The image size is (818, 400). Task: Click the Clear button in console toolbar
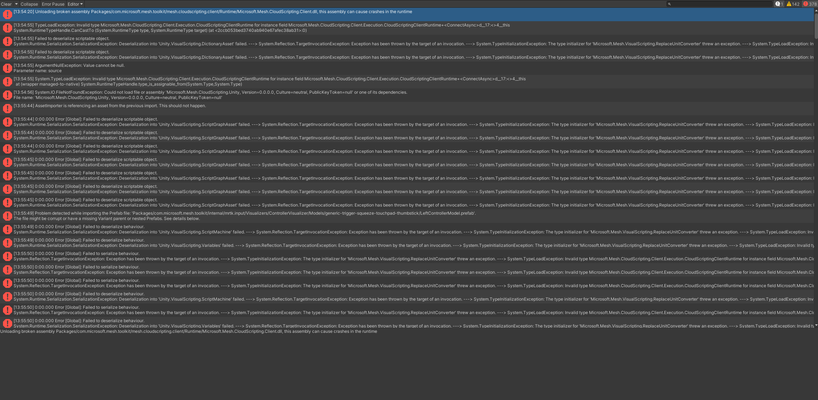(x=6, y=4)
